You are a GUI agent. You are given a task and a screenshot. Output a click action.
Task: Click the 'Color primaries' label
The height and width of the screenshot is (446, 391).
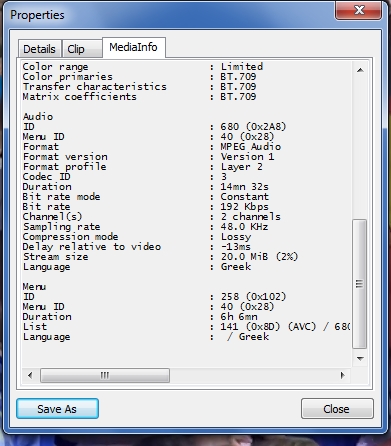coord(67,77)
